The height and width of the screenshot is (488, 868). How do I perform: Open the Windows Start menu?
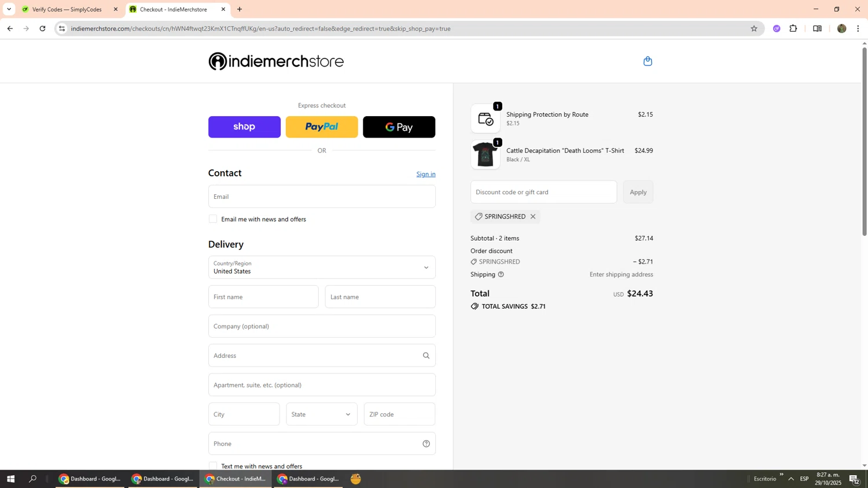coord(10,479)
